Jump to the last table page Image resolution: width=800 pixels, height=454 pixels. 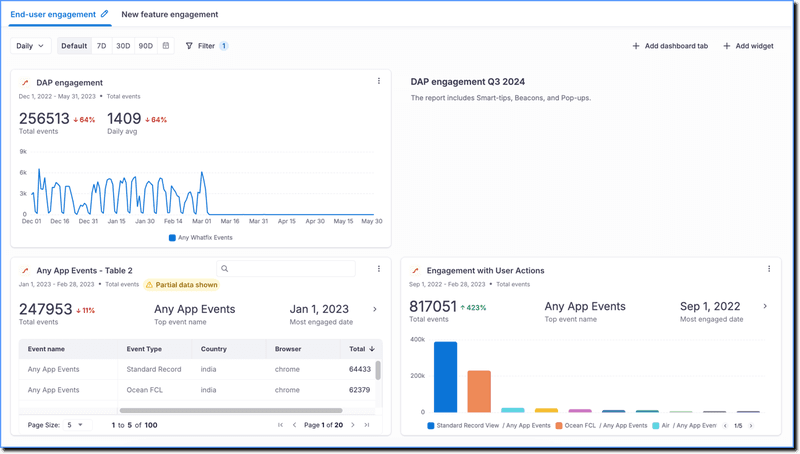[367, 425]
